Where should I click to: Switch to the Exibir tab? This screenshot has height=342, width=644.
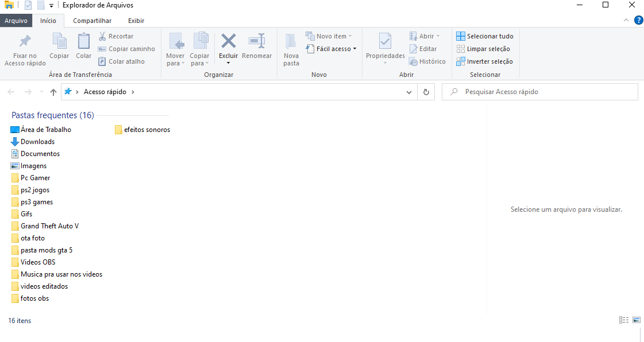136,21
